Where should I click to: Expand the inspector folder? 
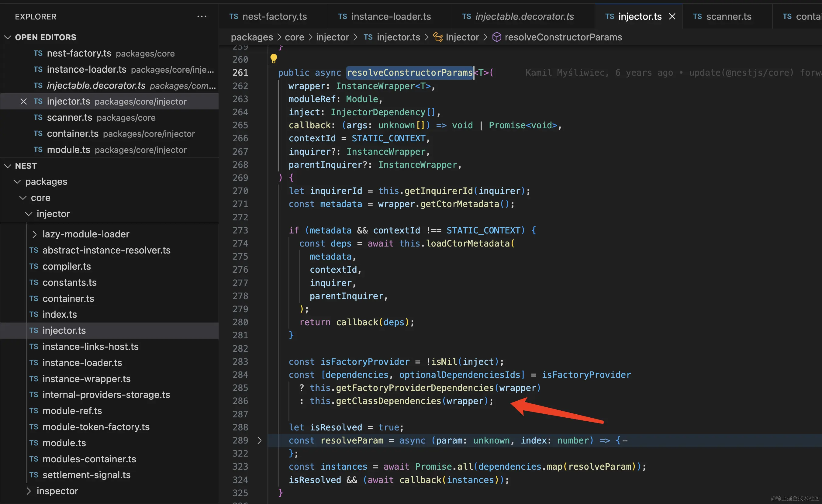[29, 491]
